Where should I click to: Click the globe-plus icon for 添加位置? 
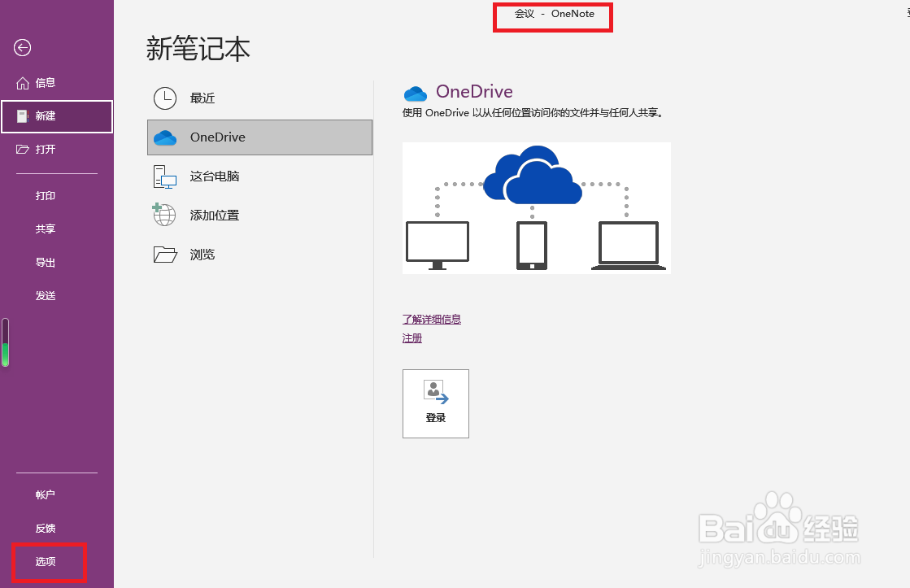click(x=164, y=215)
